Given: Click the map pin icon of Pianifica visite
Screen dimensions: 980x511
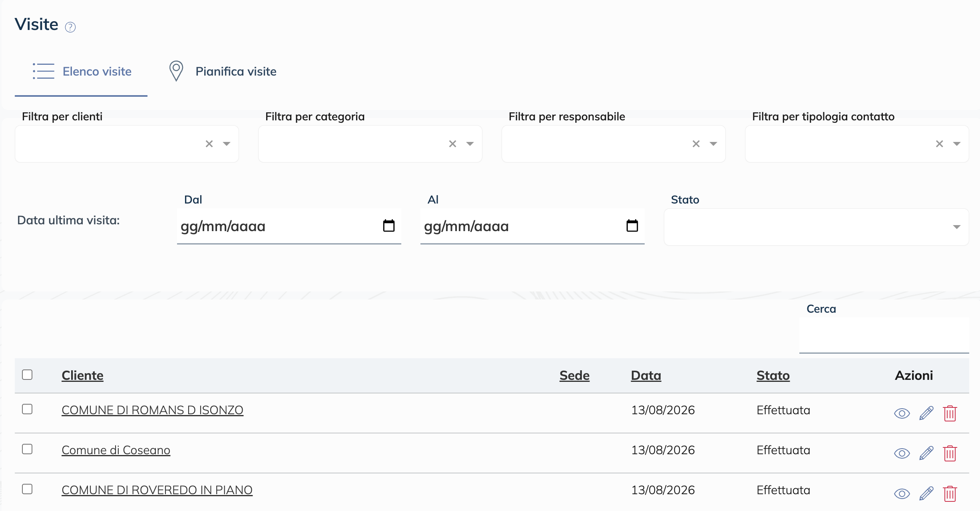Looking at the screenshot, I should point(176,71).
